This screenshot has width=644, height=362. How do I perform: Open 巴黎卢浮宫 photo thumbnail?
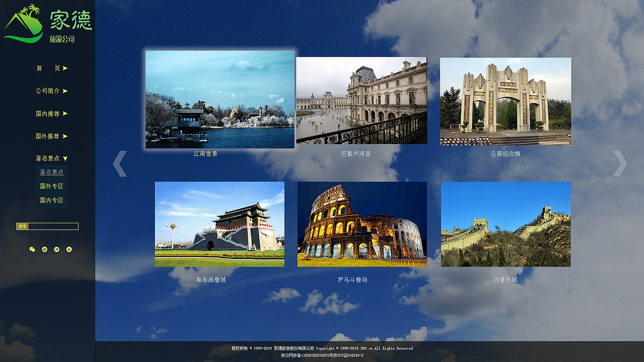(x=362, y=101)
